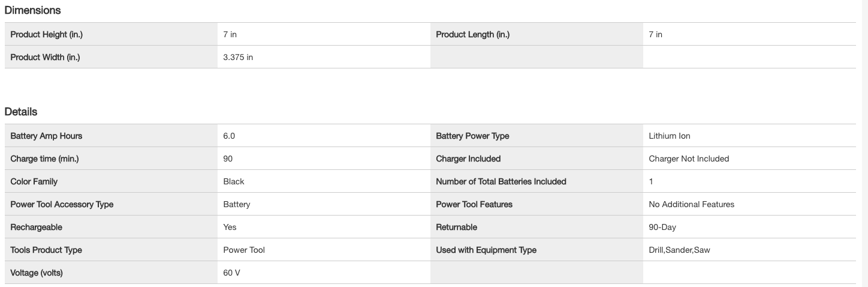This screenshot has width=868, height=287.
Task: Click the Power Tool Accessory Type label
Action: coord(62,204)
